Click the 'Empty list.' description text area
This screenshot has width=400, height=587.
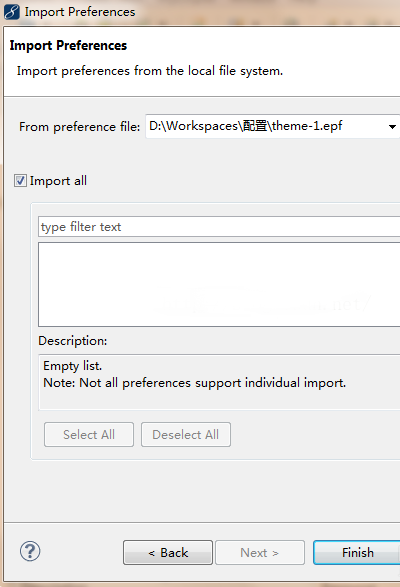pos(219,382)
